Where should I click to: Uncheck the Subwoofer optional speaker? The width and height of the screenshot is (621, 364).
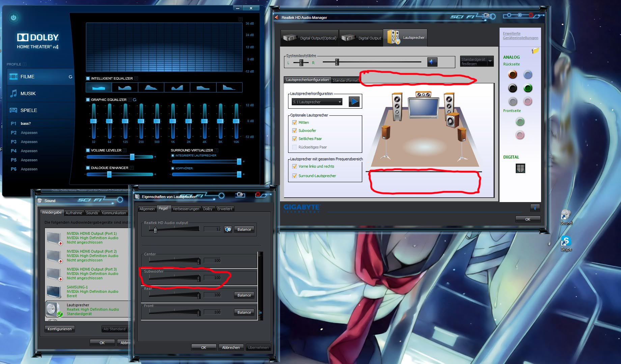(294, 131)
